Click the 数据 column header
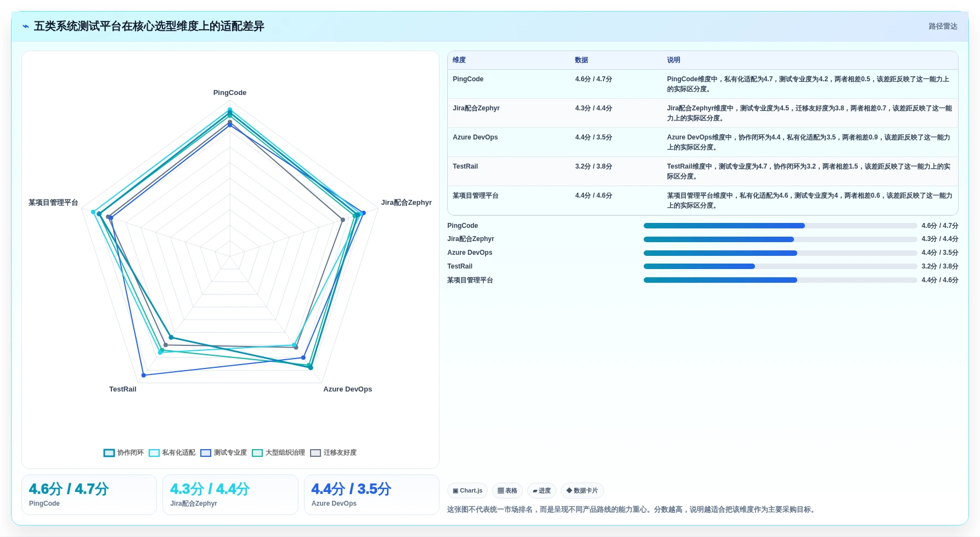Screen dimensions: 980x537 point(582,60)
